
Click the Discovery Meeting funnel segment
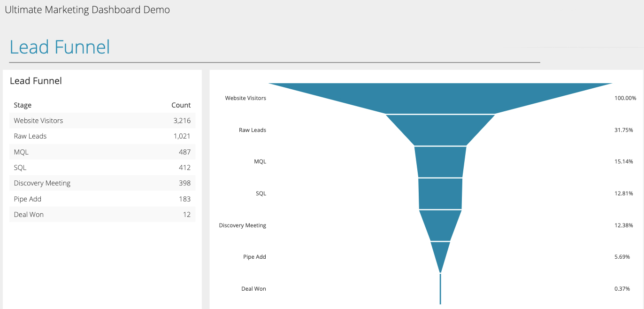click(x=440, y=225)
